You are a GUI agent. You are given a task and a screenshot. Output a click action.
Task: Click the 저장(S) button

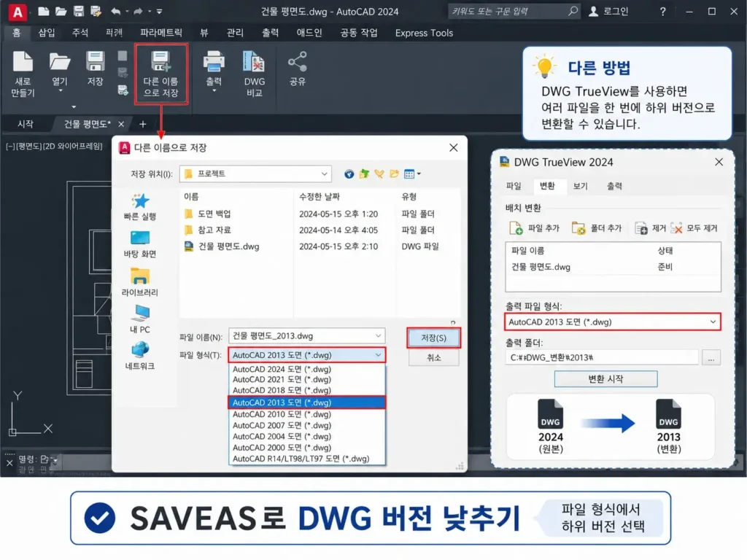point(433,338)
